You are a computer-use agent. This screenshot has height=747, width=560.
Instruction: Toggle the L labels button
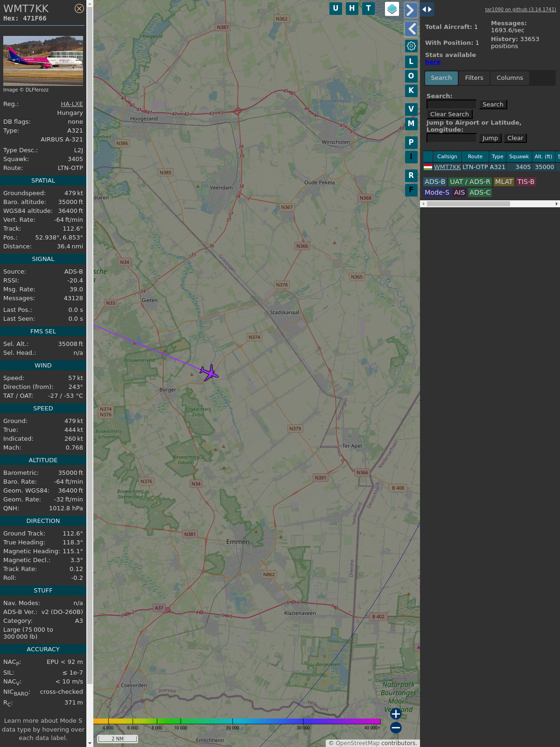(x=411, y=61)
